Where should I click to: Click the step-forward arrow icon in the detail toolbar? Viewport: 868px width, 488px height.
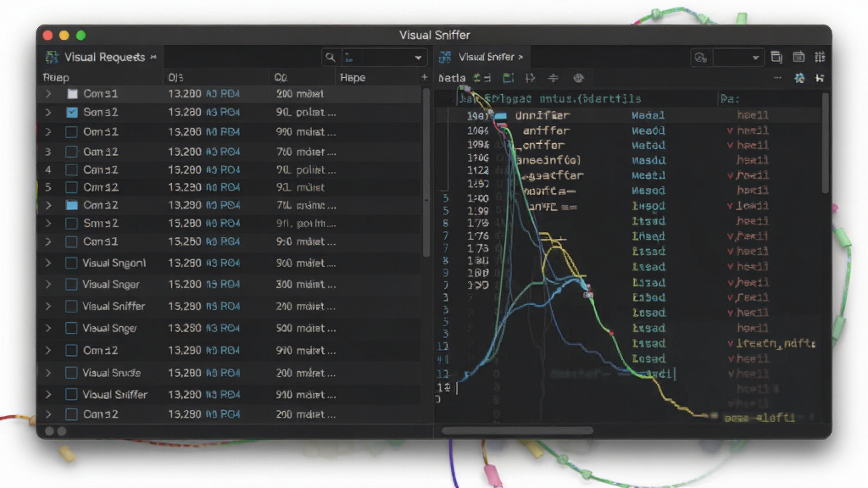tap(531, 78)
